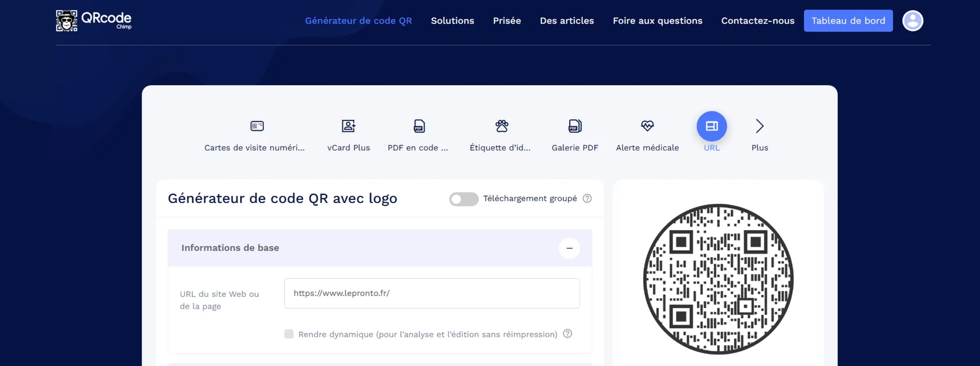The width and height of the screenshot is (980, 366).
Task: Click the Générateur de code QR avec logo heading
Action: coord(282,198)
